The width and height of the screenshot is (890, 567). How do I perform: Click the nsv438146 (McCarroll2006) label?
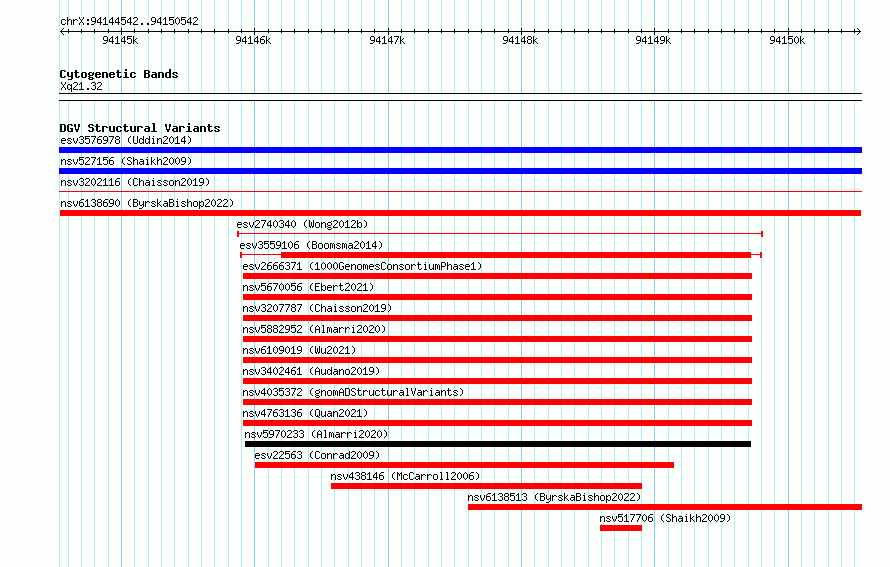coord(405,476)
